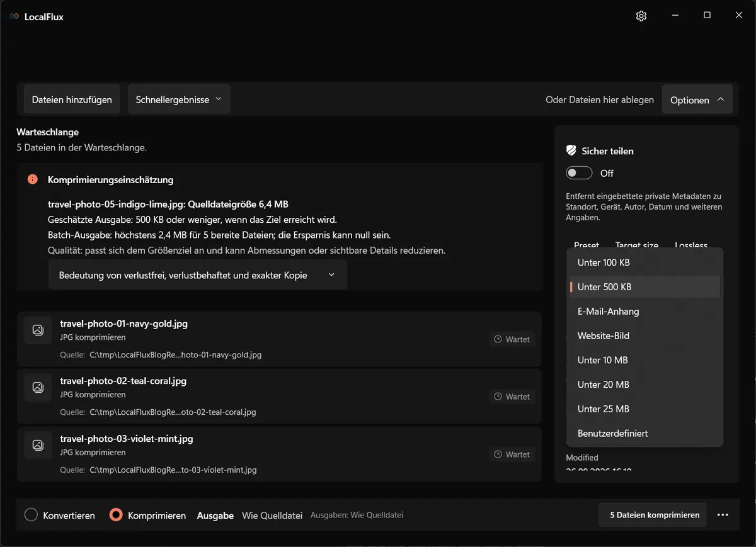The image size is (756, 547).
Task: Select the travel-photo-01-navy-gold.jpg file name
Action: pos(123,324)
